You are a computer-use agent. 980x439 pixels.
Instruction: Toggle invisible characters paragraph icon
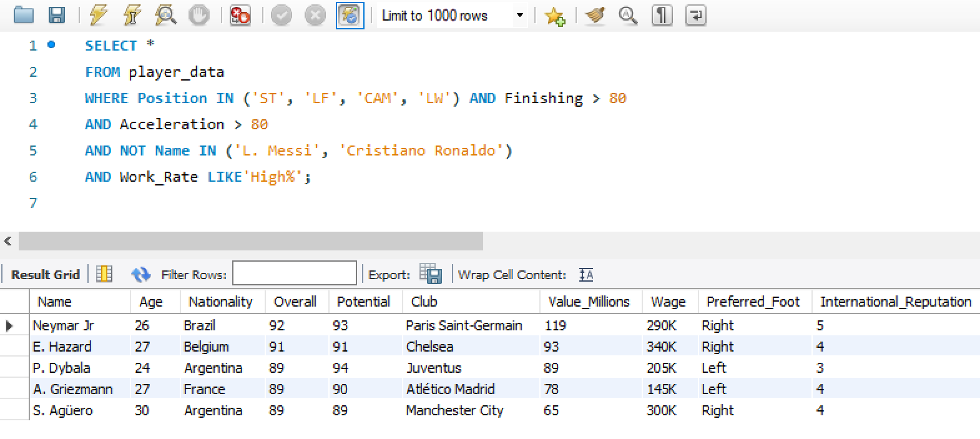pyautogui.click(x=662, y=15)
